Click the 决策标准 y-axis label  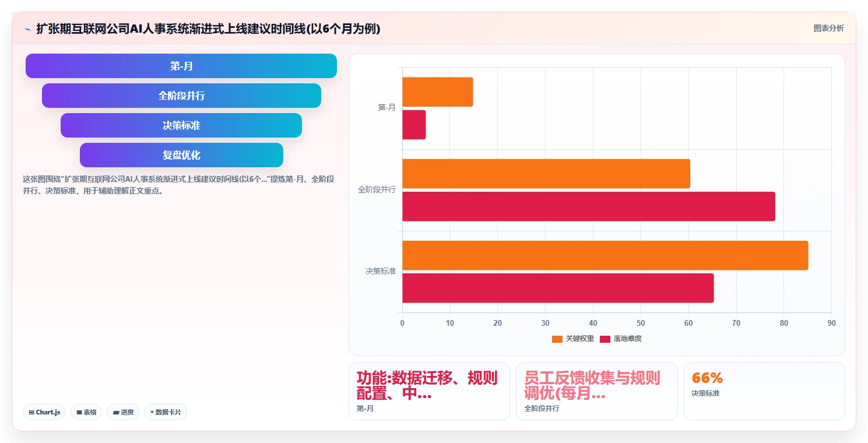click(381, 271)
